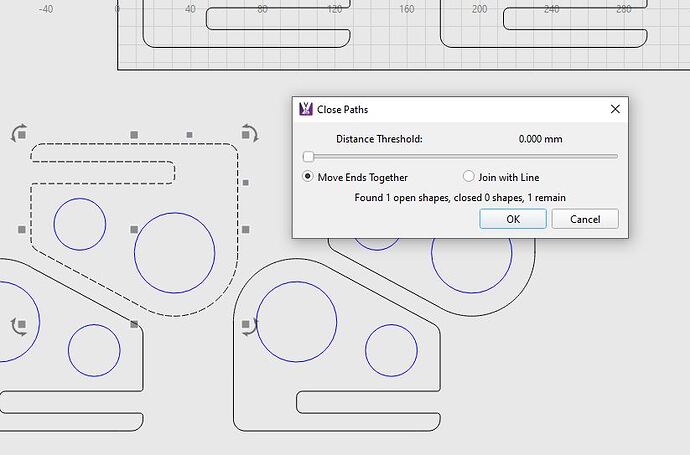The width and height of the screenshot is (690, 455).
Task: Click the top-left rotate handle of selection
Action: 19,133
